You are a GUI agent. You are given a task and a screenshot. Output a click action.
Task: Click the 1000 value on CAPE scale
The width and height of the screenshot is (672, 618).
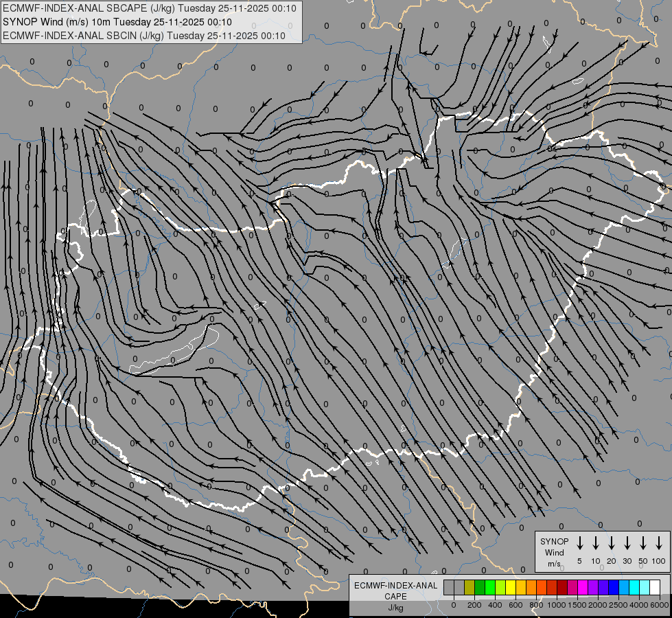pos(557,605)
